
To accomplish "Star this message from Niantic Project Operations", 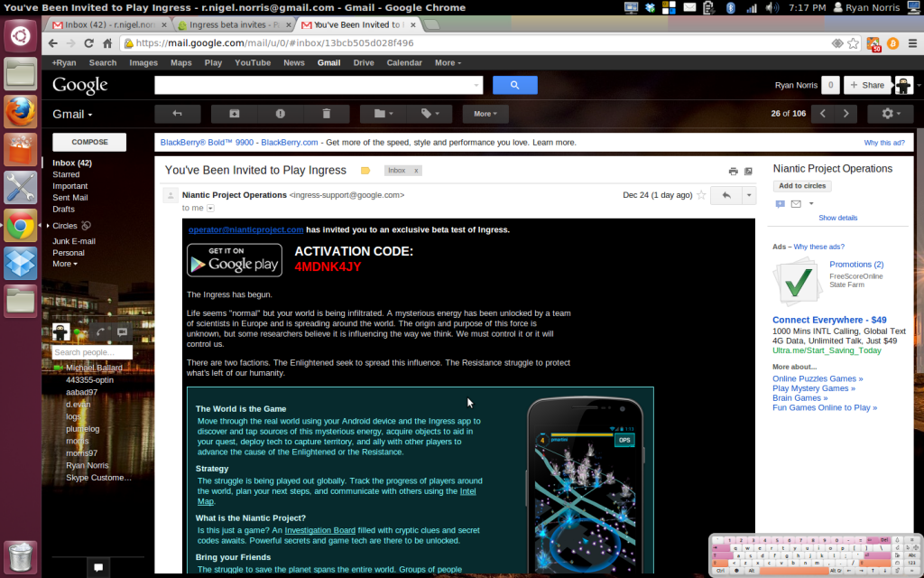I will pyautogui.click(x=701, y=195).
